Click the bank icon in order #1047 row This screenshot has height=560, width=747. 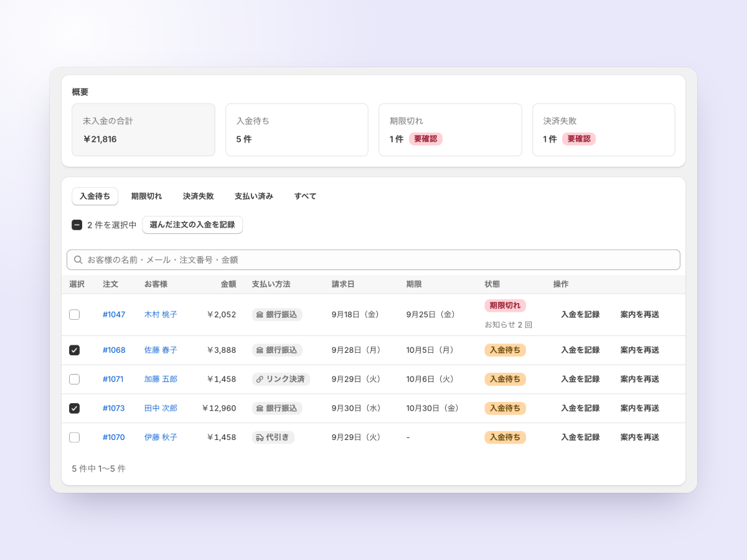tap(260, 315)
